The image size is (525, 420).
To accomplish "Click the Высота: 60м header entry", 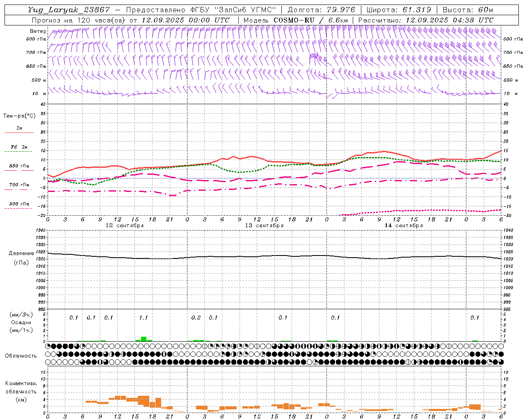I will [468, 10].
